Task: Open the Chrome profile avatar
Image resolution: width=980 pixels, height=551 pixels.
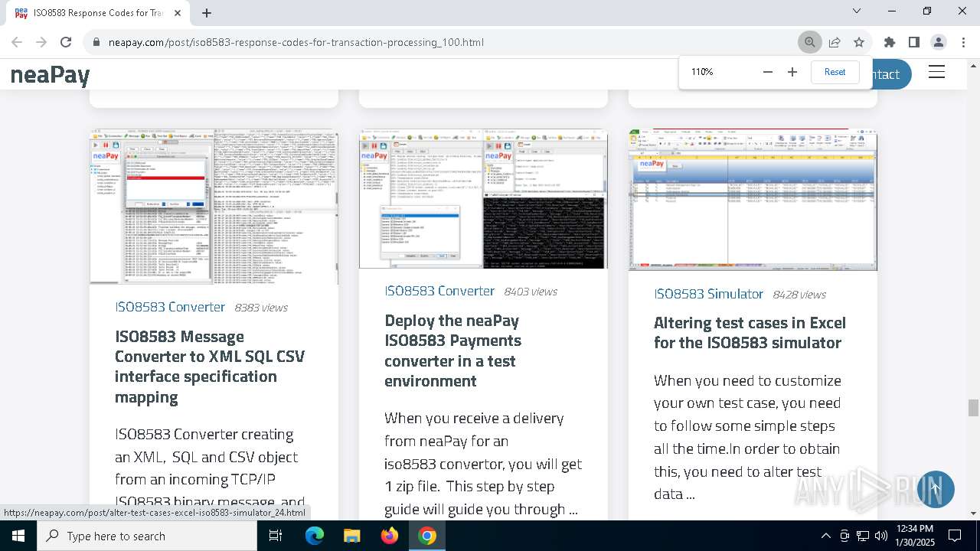Action: coord(938,42)
